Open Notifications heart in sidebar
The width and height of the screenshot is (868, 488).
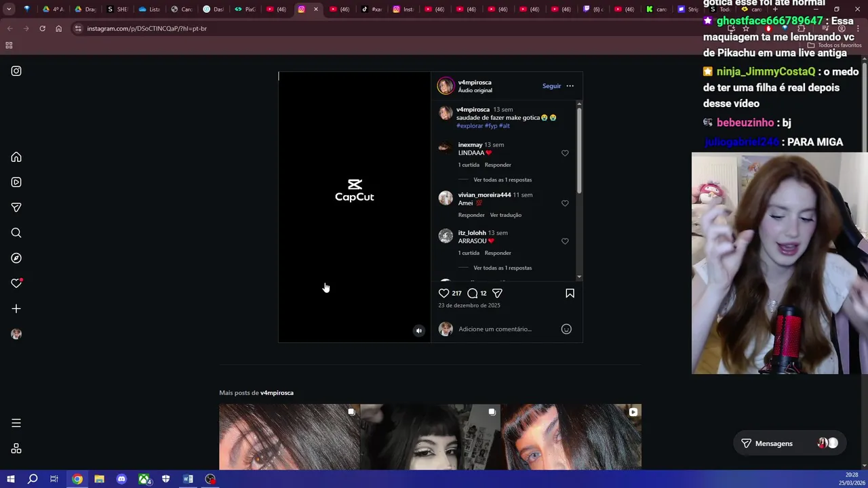[16, 283]
